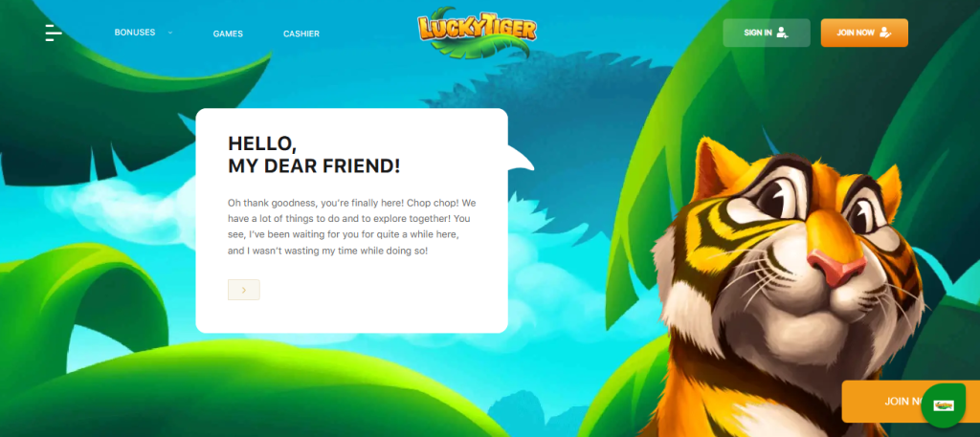
Task: Open the hamburger menu icon
Action: pos(54,33)
